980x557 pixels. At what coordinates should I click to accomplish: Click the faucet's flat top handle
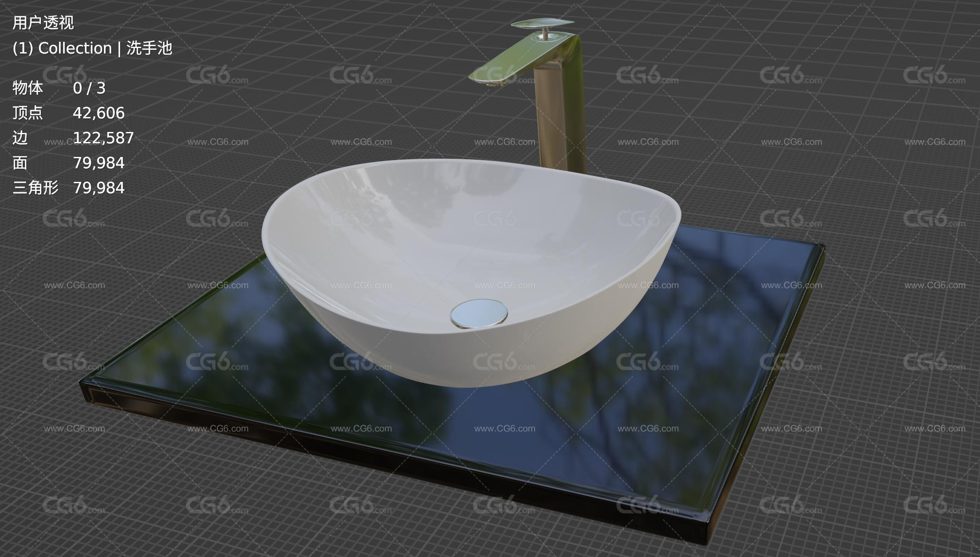[x=543, y=23]
